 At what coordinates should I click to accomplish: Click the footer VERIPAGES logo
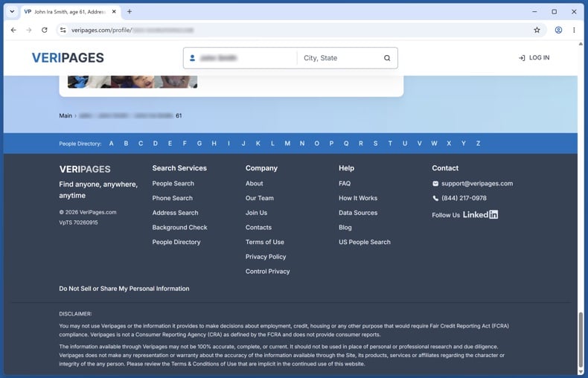tap(85, 169)
